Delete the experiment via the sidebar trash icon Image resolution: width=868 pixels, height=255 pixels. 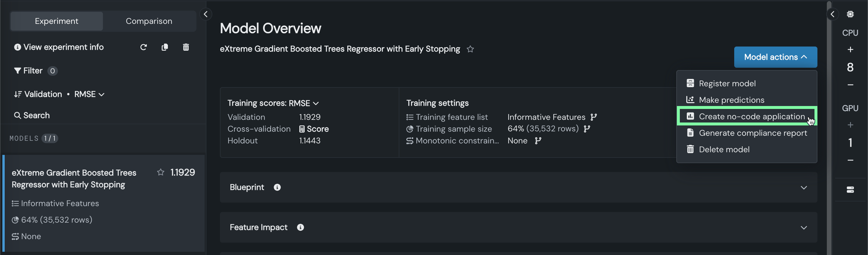pyautogui.click(x=186, y=47)
